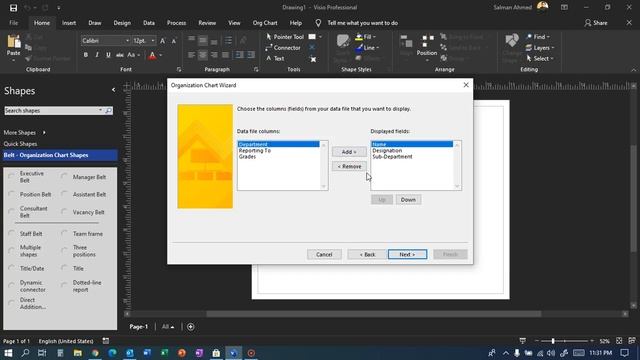This screenshot has width=640, height=360.
Task: Click the font color red swatch
Action: pos(152,55)
